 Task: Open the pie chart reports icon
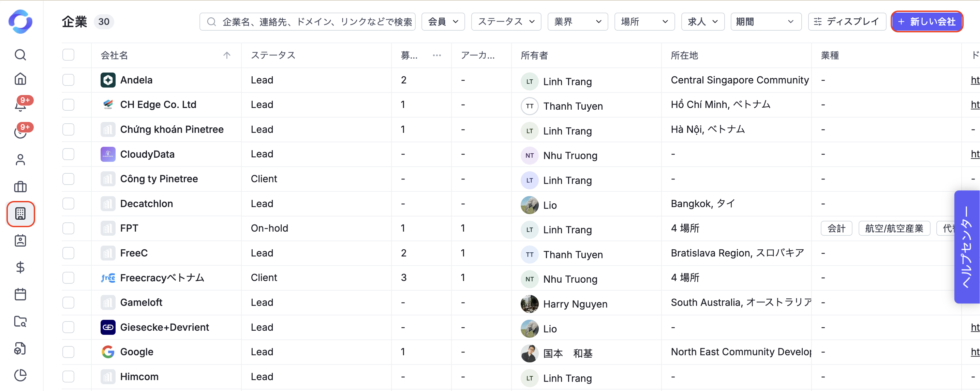click(x=20, y=375)
